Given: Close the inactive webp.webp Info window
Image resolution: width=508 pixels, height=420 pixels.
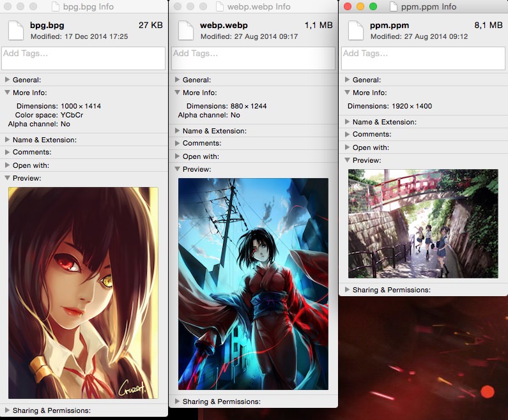Looking at the screenshot, I should [178, 6].
